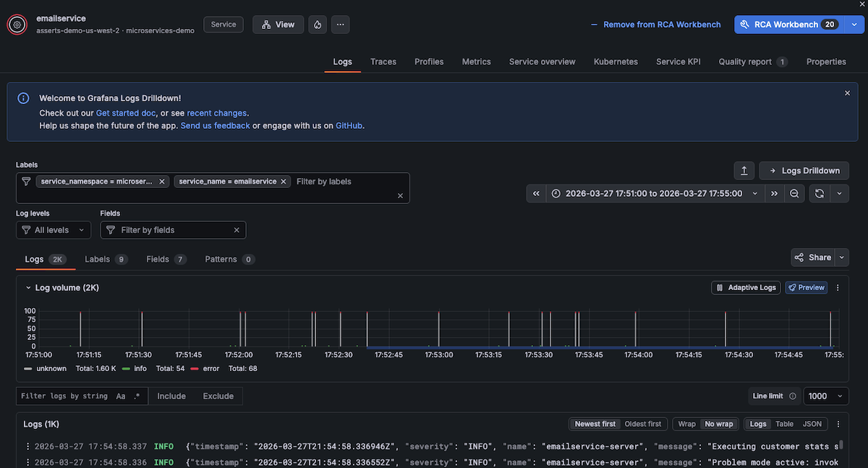This screenshot has width=868, height=468.
Task: Zoom out the time range
Action: pyautogui.click(x=794, y=194)
